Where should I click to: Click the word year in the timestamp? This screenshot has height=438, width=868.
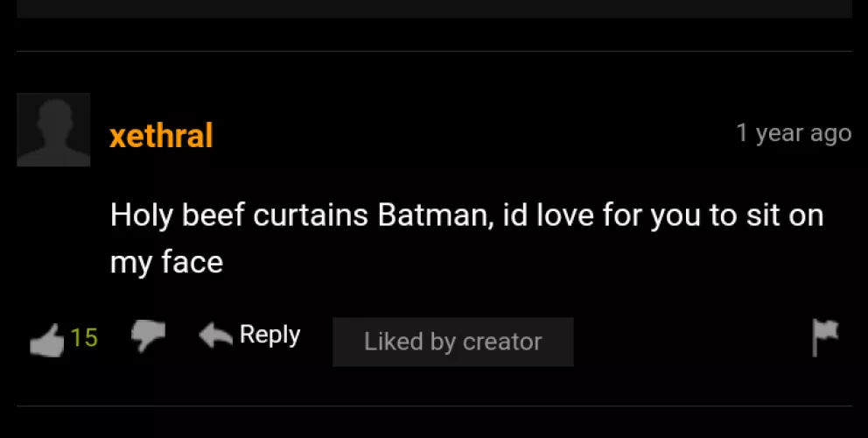pos(780,133)
